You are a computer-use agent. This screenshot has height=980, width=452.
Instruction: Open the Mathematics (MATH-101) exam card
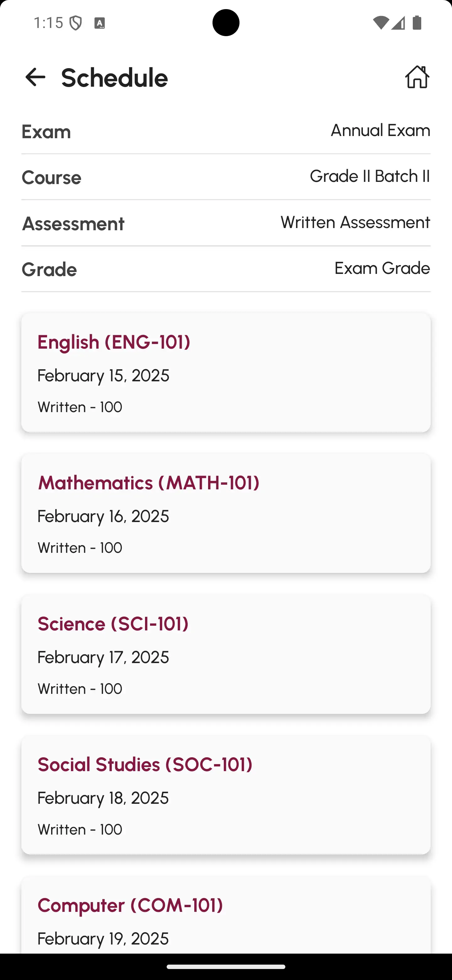tap(226, 513)
